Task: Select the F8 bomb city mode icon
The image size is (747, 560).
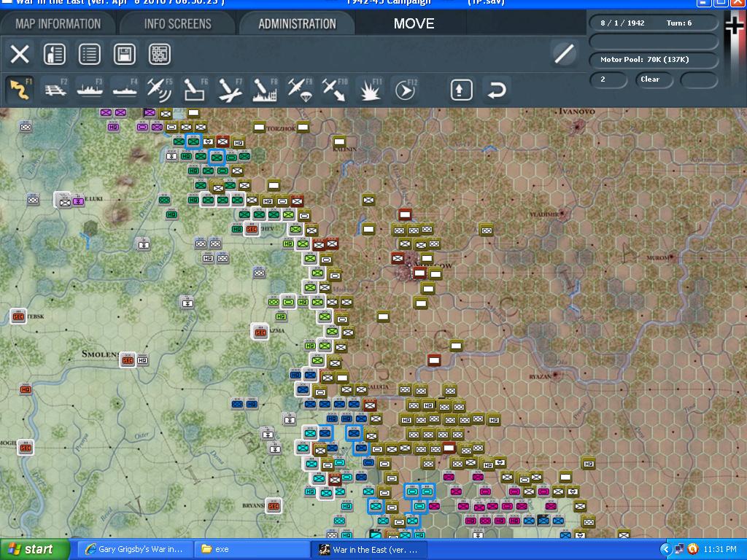Action: [x=265, y=89]
